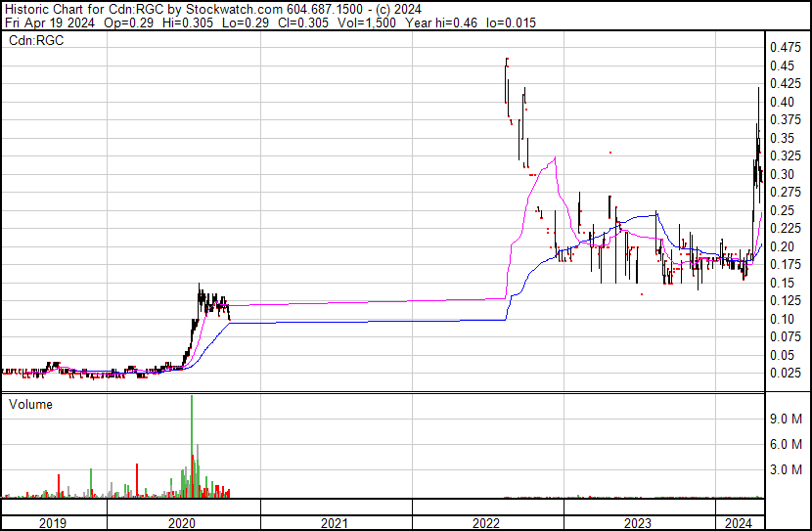Click the '3.0 M' volume axis label
The image size is (812, 531).
786,469
